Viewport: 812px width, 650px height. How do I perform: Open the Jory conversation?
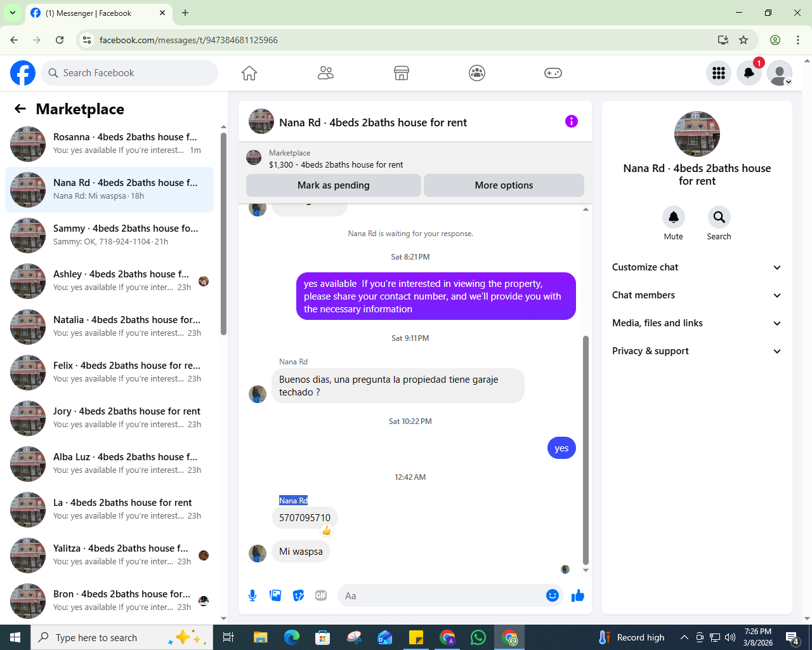pos(109,418)
